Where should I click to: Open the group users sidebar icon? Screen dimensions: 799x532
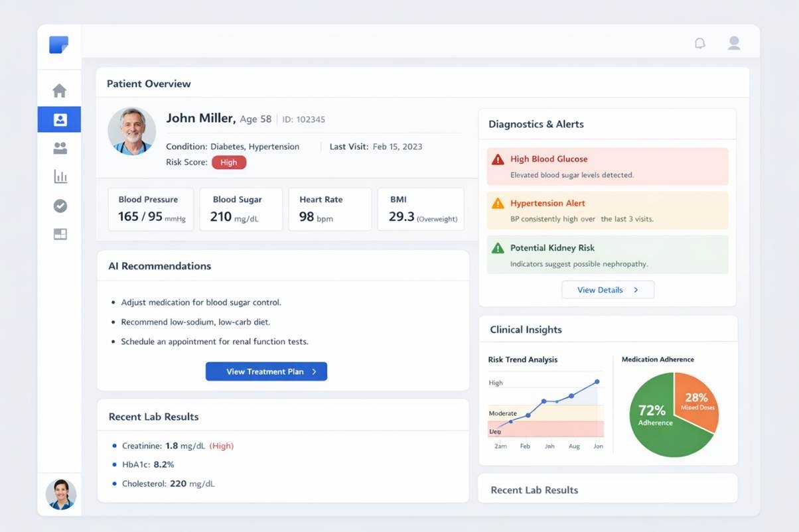tap(60, 149)
